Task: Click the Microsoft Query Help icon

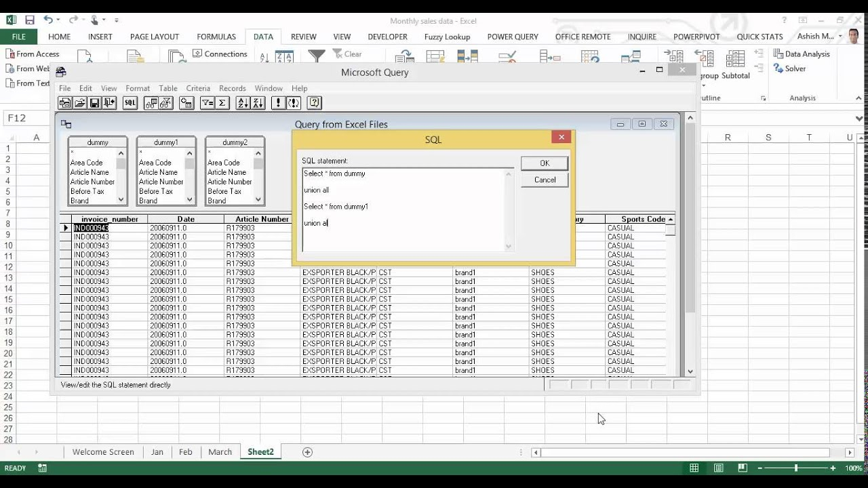Action: click(313, 102)
